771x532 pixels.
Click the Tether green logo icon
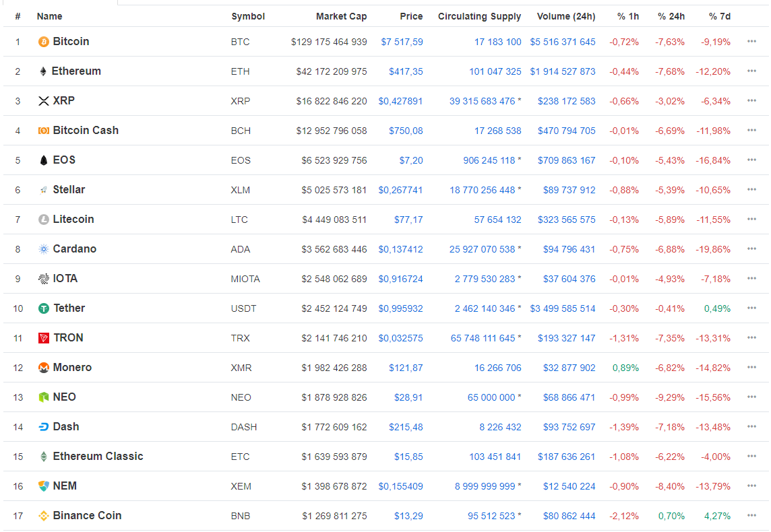44,308
